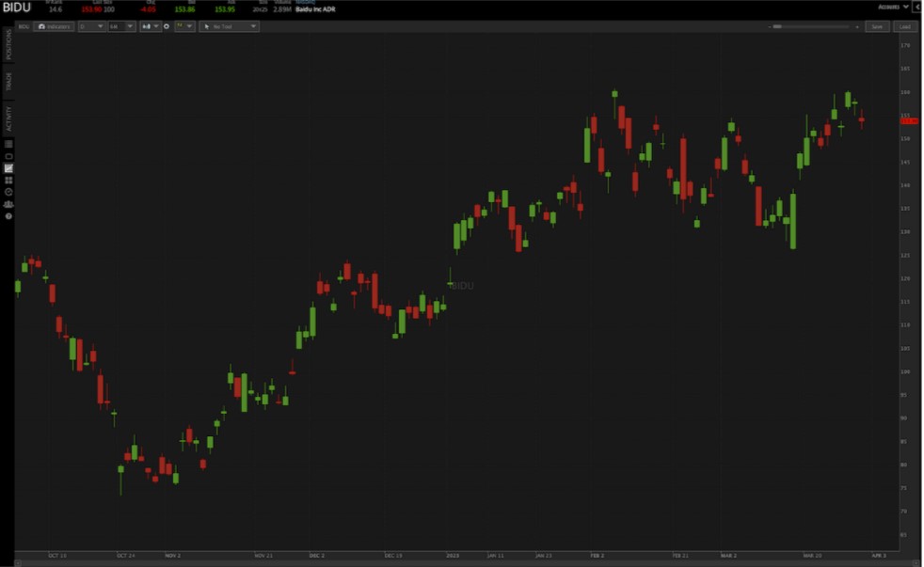Click the chart settings circle icon
This screenshot has height=567, width=924.
click(167, 27)
